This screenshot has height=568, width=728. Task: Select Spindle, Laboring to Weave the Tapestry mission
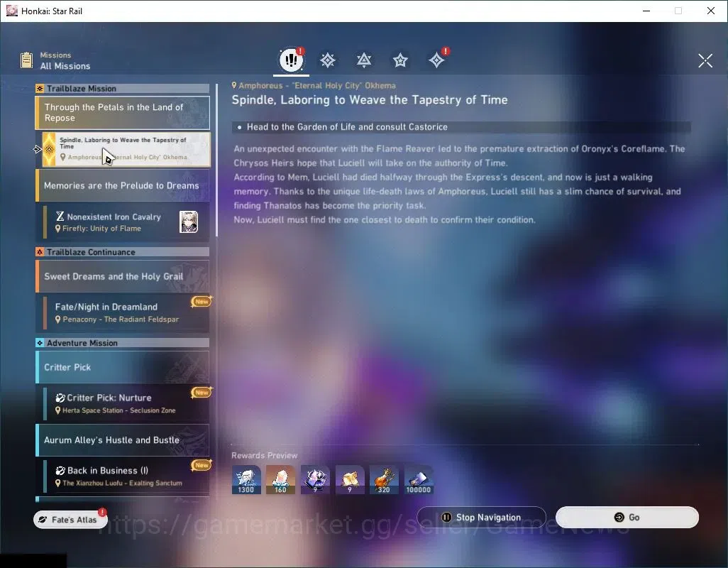[x=126, y=149]
